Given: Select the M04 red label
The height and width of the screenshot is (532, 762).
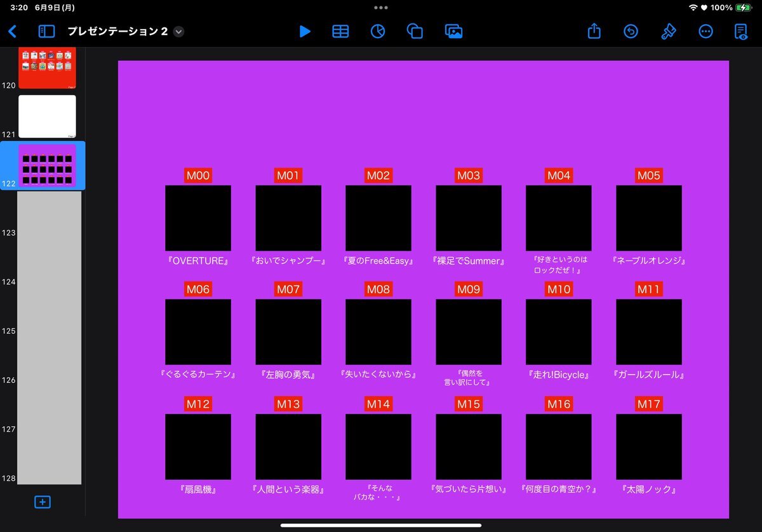Looking at the screenshot, I should tap(559, 175).
